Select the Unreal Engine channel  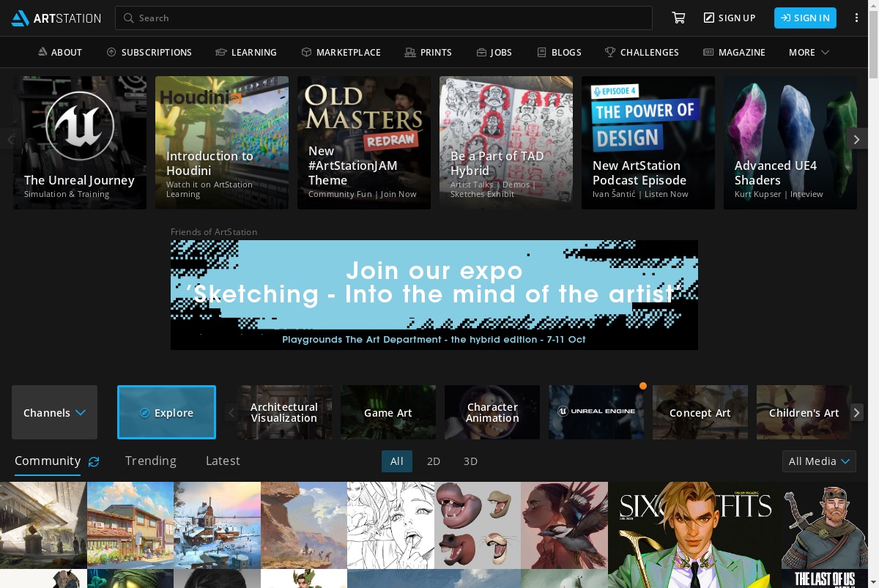tap(596, 412)
